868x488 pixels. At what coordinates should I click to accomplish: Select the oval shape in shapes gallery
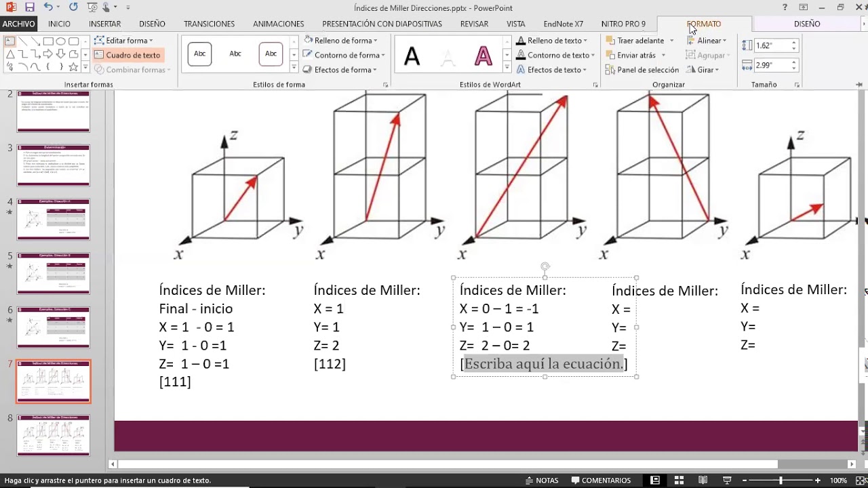61,41
